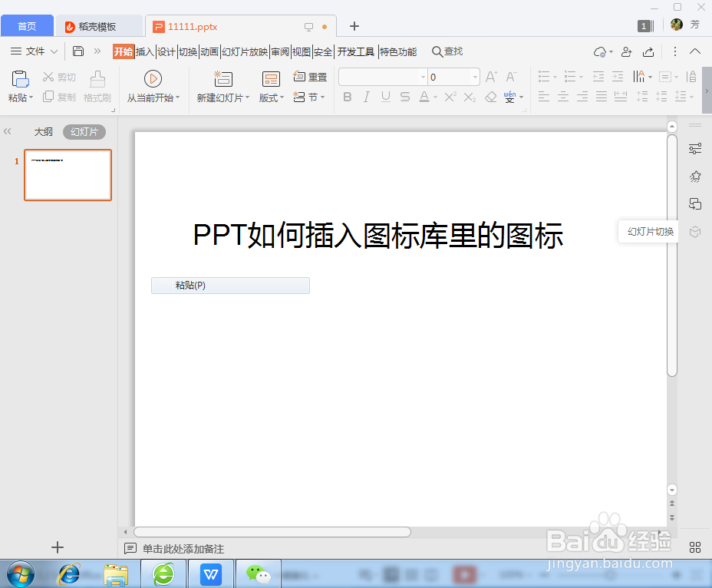
Task: Toggle bold formatting for text
Action: (347, 97)
